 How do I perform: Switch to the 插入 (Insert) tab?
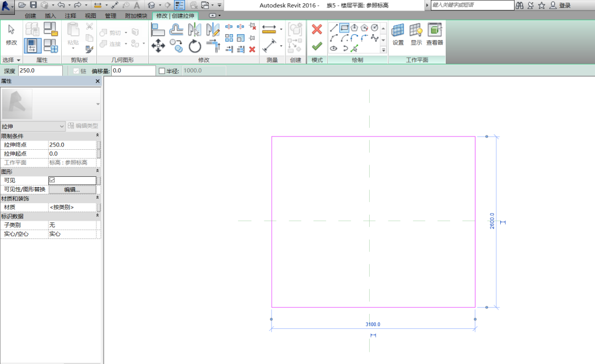point(50,16)
